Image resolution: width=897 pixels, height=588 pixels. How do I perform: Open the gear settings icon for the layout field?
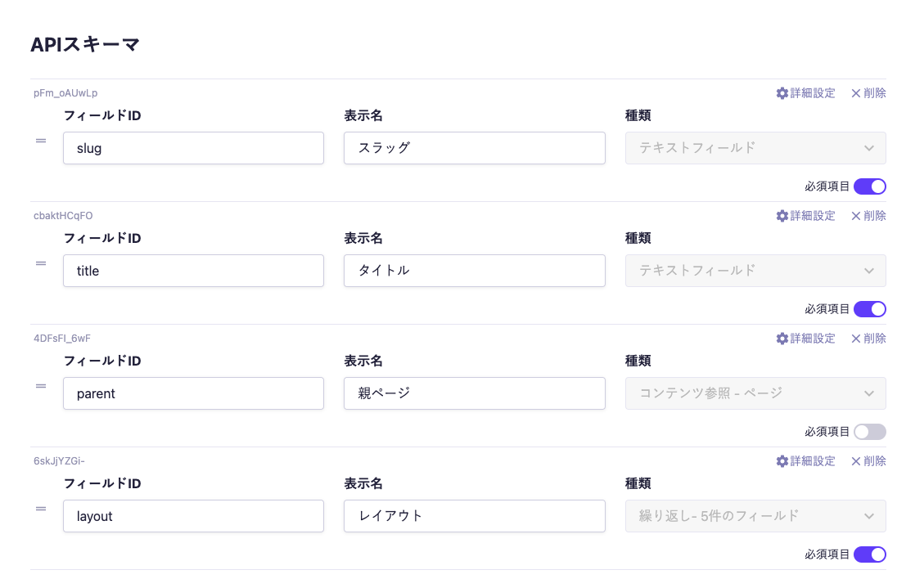[x=782, y=460]
